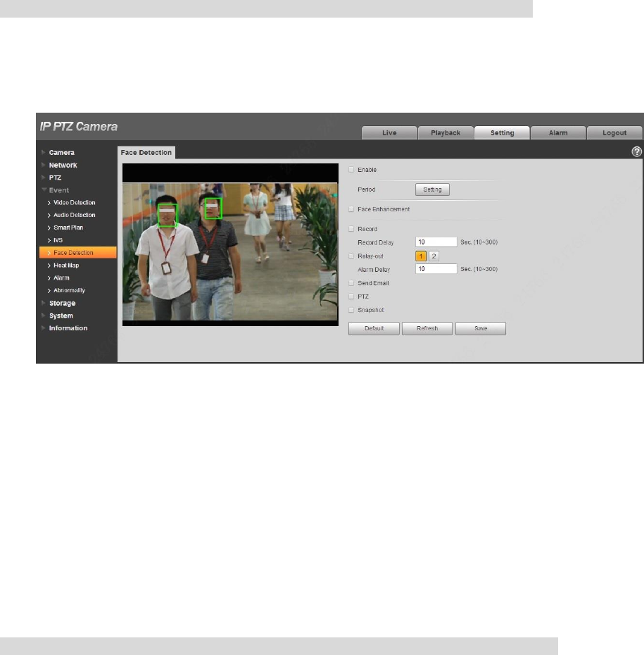644x655 pixels.
Task: Open the help question mark icon
Action: pos(636,151)
